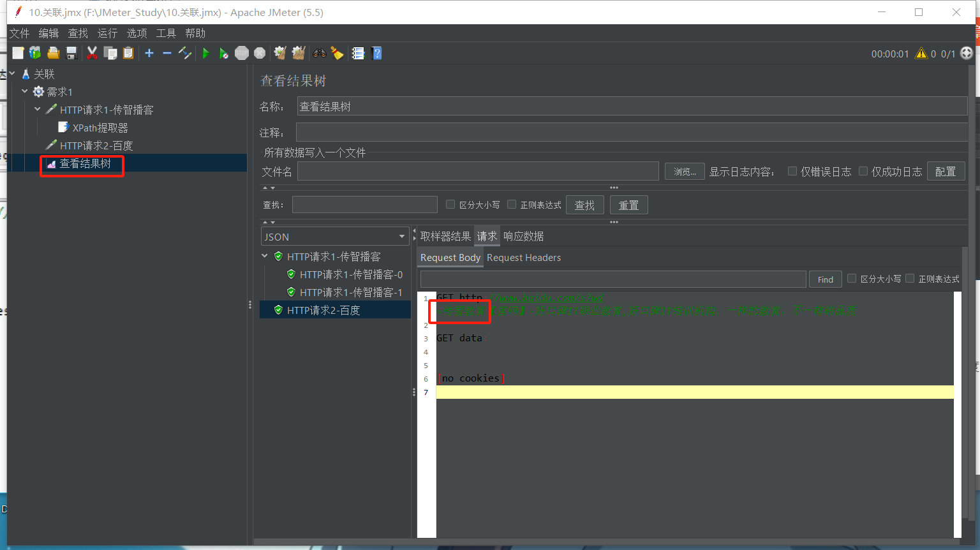This screenshot has height=550, width=980.
Task: Click the 注释 input field
Action: coord(632,132)
